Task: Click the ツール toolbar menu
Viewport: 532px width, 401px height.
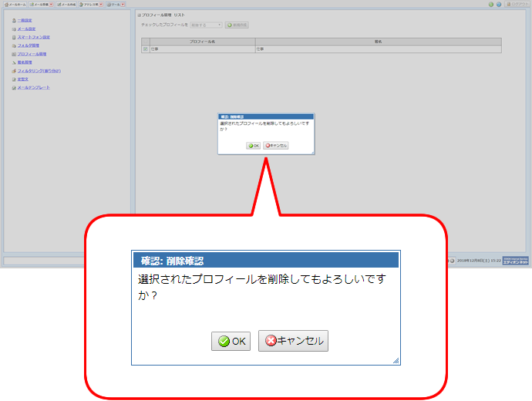Action: pos(113,5)
